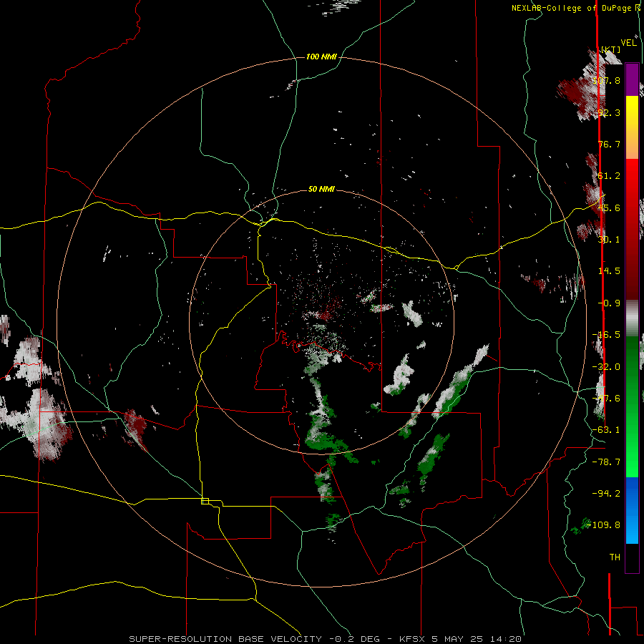Screen dimensions: 644x644
Task: Click the -94.2 legend value
Action: tap(606, 493)
